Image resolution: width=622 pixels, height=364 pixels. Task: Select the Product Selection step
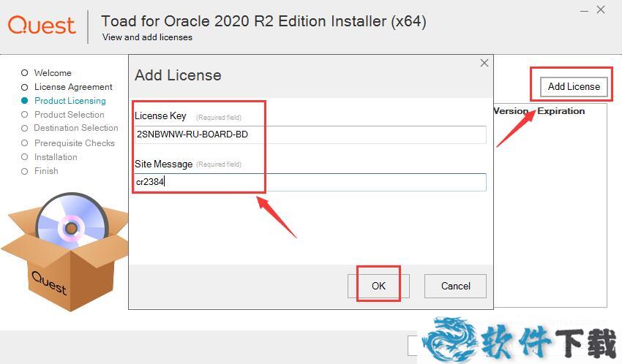[69, 115]
